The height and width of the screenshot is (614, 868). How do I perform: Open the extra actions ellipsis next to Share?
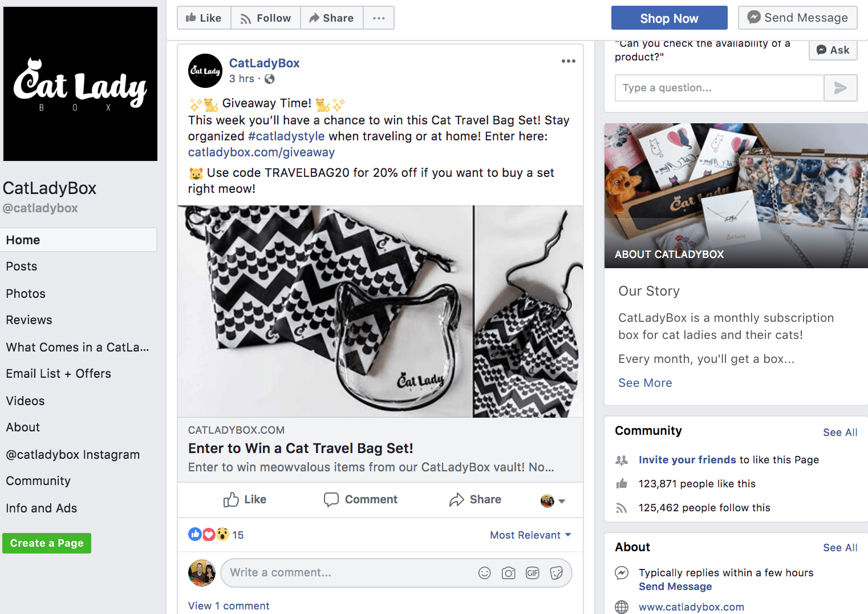(379, 18)
